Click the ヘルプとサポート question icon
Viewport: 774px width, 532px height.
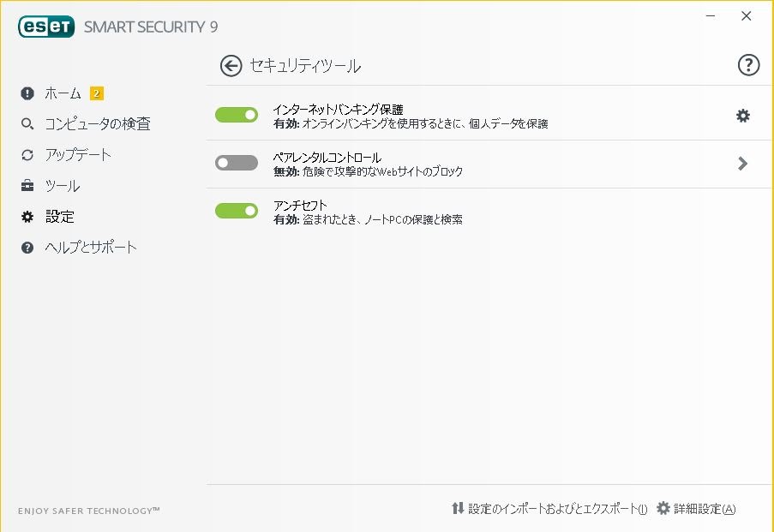[x=27, y=248]
